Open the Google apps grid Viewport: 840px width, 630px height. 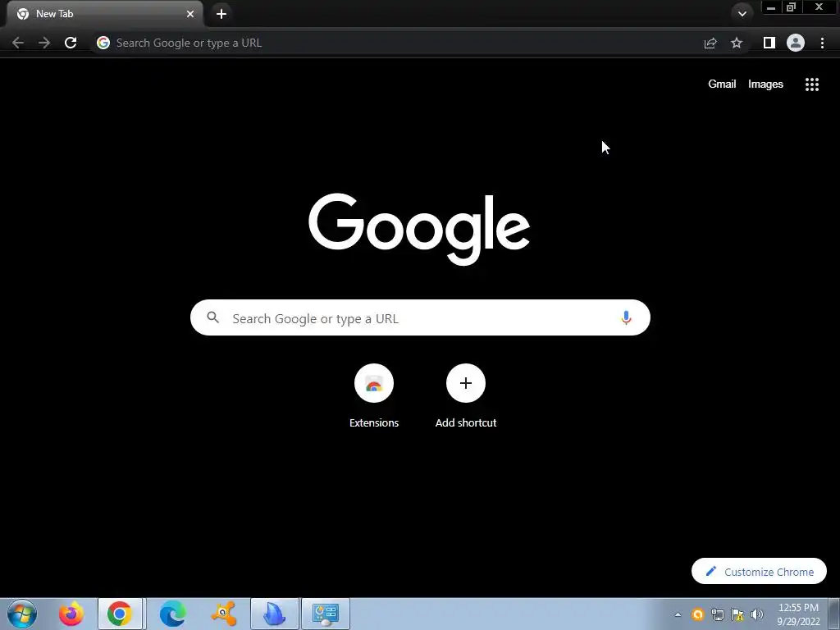pos(812,84)
